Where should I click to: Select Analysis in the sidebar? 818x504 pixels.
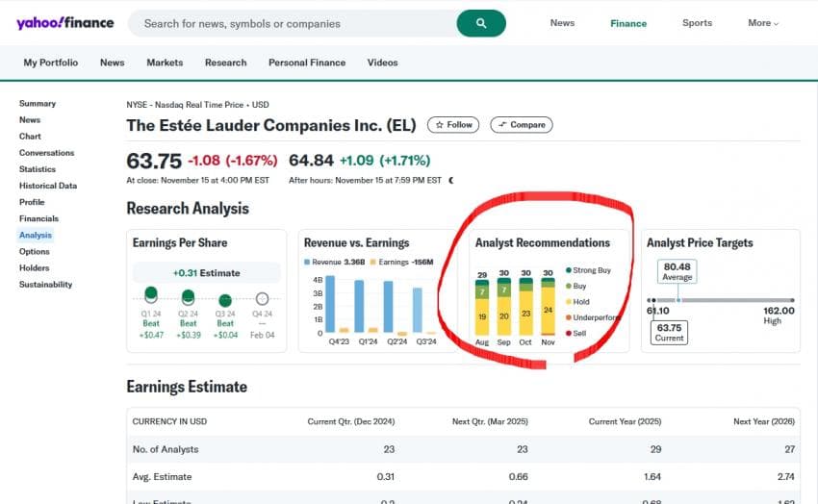click(36, 235)
